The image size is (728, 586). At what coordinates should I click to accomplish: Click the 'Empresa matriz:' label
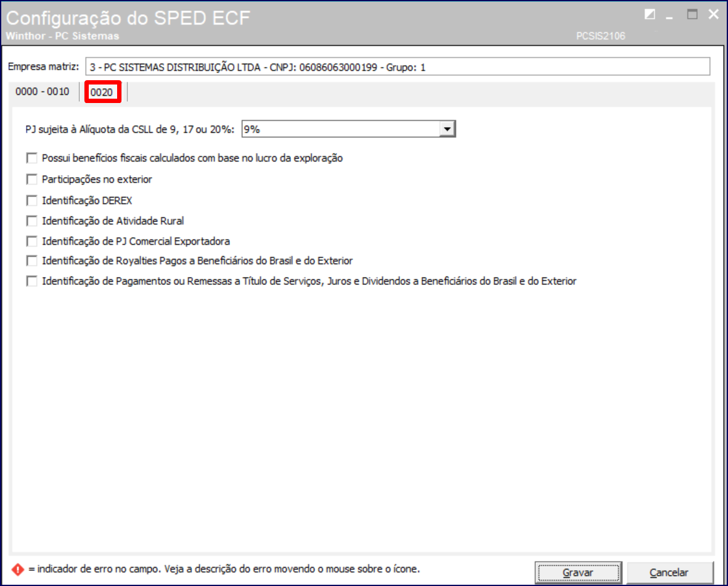click(x=43, y=67)
